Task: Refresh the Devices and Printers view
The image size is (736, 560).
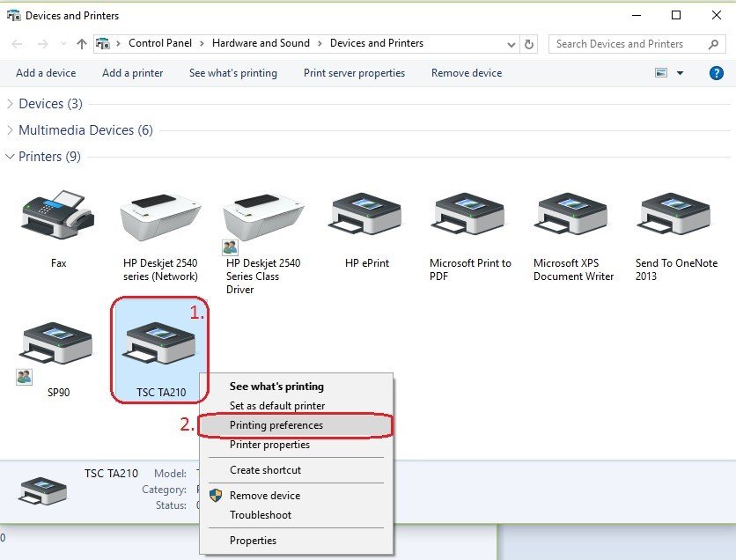Action: point(529,44)
